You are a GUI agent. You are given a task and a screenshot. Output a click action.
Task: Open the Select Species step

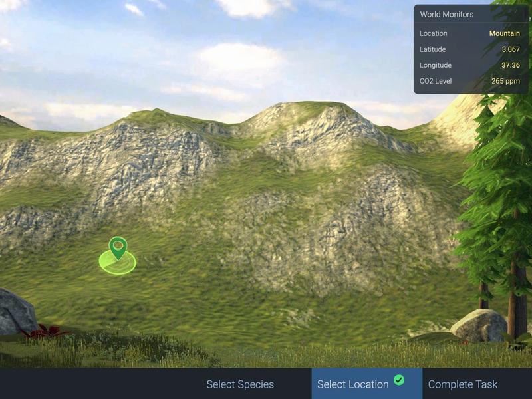[240, 384]
